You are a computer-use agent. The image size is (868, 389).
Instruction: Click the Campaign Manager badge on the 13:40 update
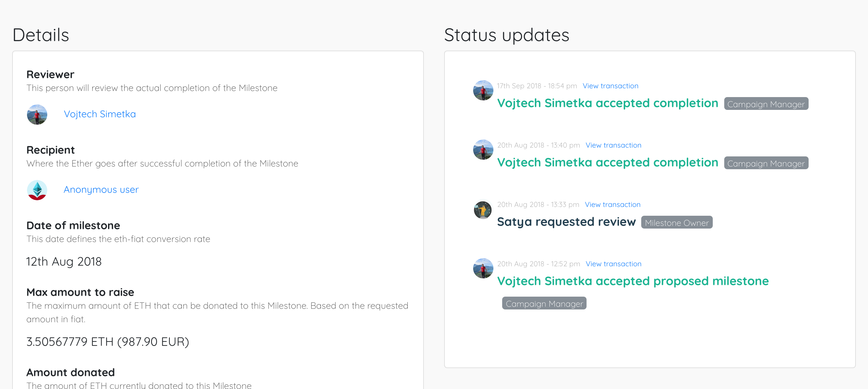coord(766,163)
